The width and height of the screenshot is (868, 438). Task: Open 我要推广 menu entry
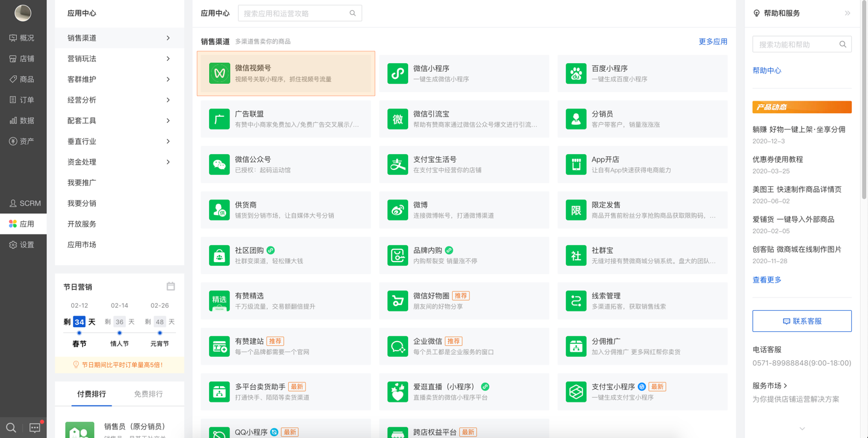click(82, 183)
